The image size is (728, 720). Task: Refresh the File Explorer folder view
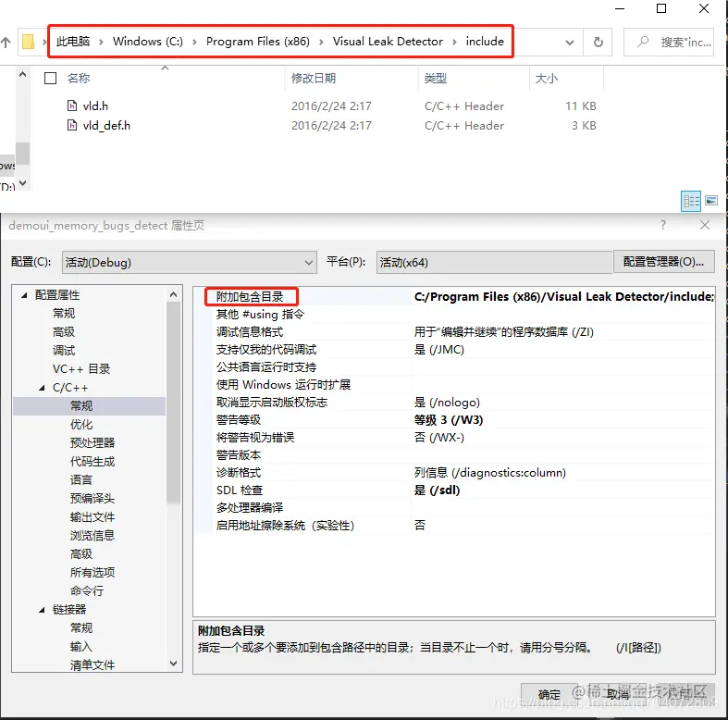tap(598, 43)
